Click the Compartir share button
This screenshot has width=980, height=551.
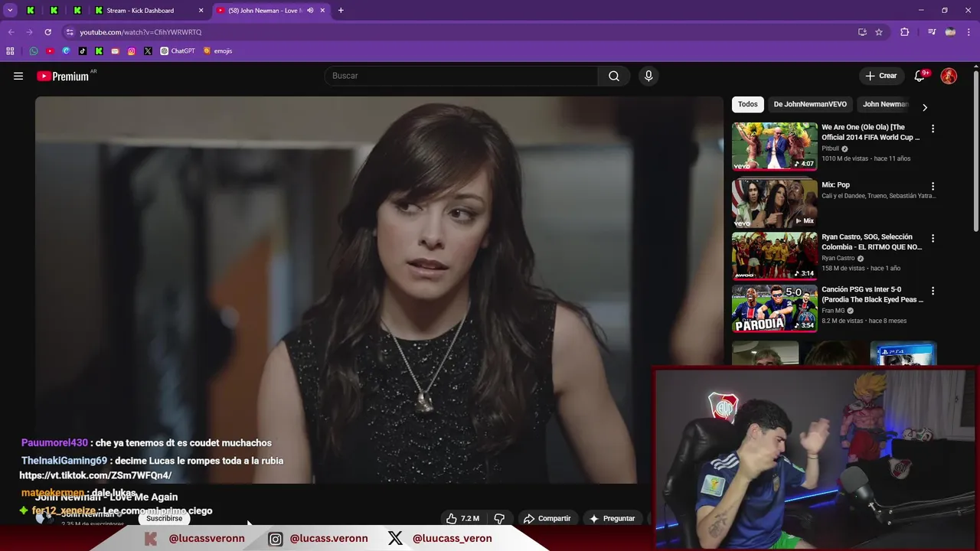pyautogui.click(x=547, y=518)
